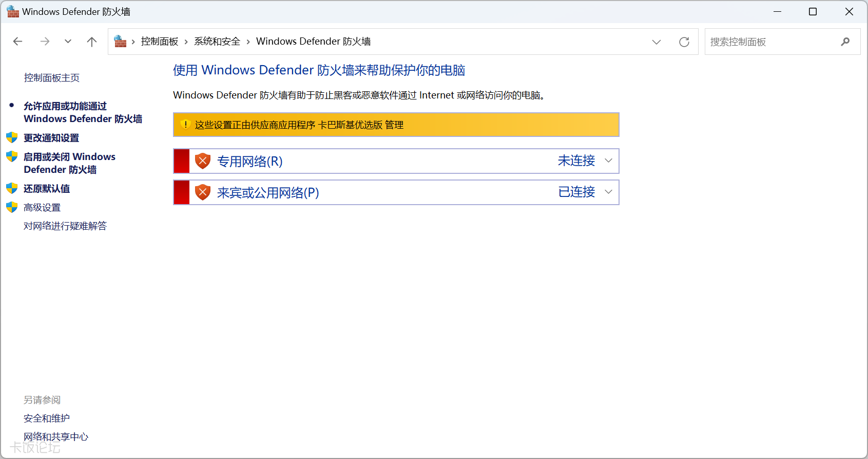Open 系统和安全 breadcrumb
Screen dimensions: 868x459
(217, 42)
